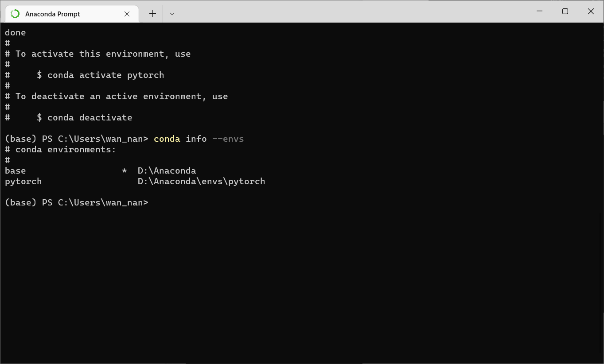Click 'To activate this environment, use' line
This screenshot has height=364, width=604.
98,54
